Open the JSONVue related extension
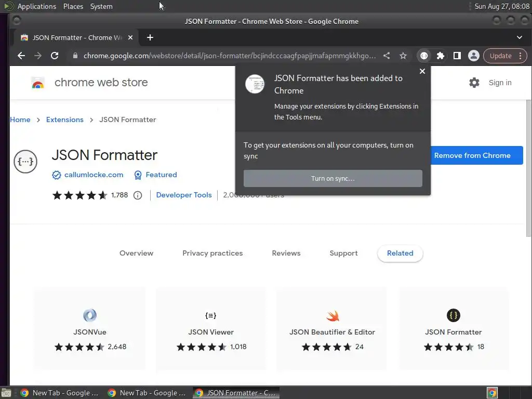532x399 pixels. 90,328
